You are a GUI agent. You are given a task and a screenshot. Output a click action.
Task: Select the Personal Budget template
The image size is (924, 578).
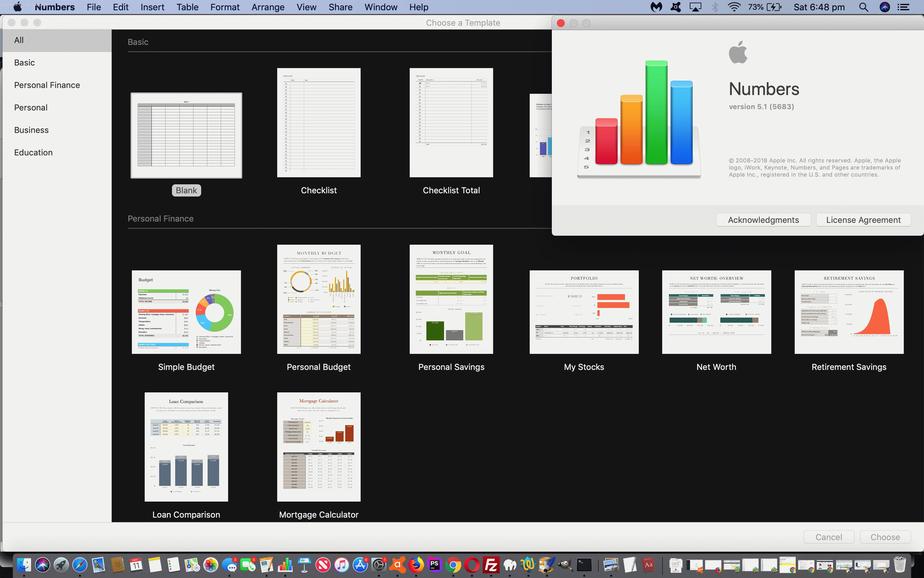(x=319, y=299)
